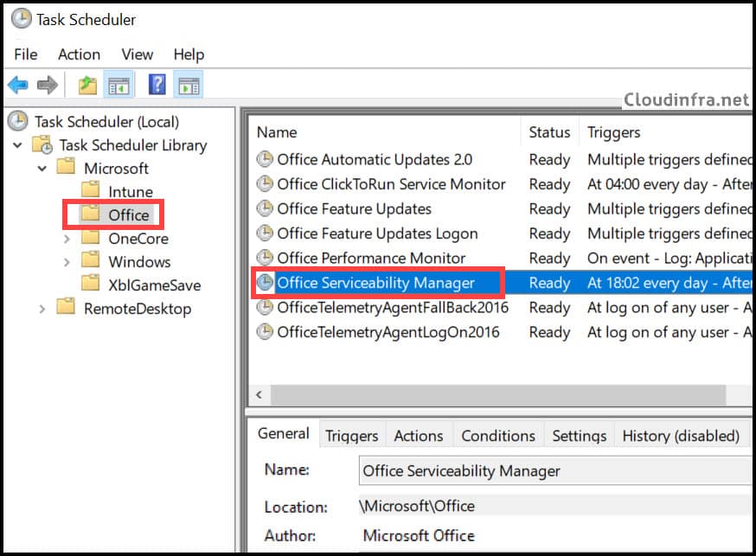Toggle Show/Hide Action Pane toolbar icon
This screenshot has height=556, width=756.
189,86
